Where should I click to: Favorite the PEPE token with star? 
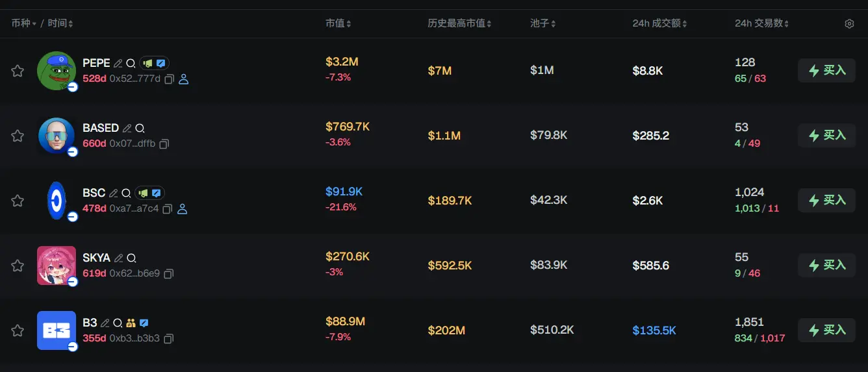click(18, 71)
